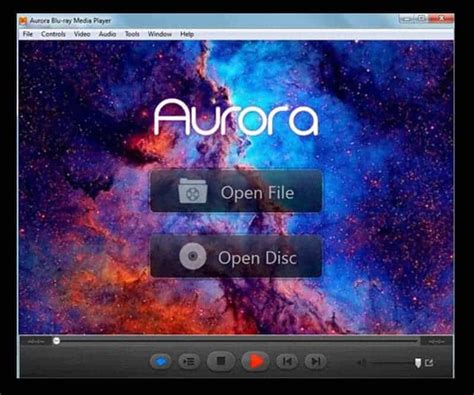474x395 pixels.
Task: Click the Aurora app icon in title bar
Action: click(23, 21)
